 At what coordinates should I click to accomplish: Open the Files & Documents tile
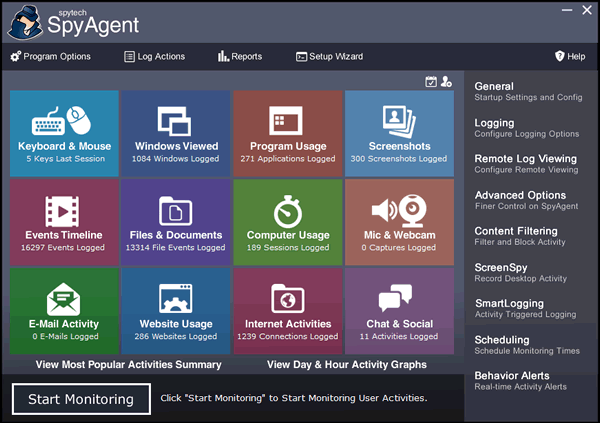click(x=176, y=222)
